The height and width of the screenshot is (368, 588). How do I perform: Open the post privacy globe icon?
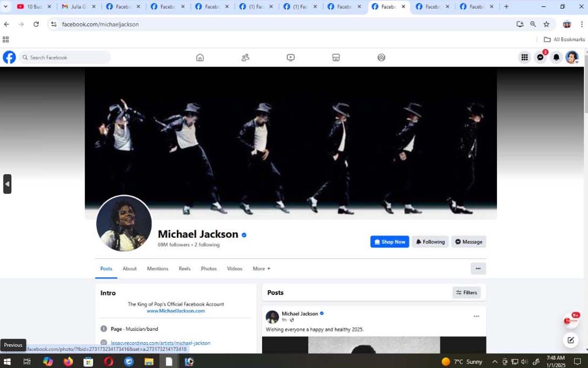coord(292,320)
